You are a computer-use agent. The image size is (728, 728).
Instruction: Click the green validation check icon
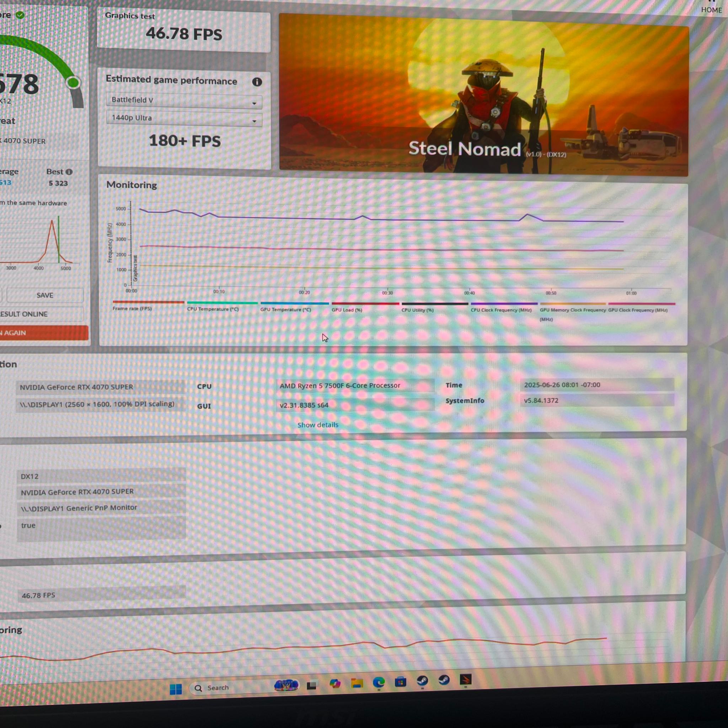tap(20, 15)
